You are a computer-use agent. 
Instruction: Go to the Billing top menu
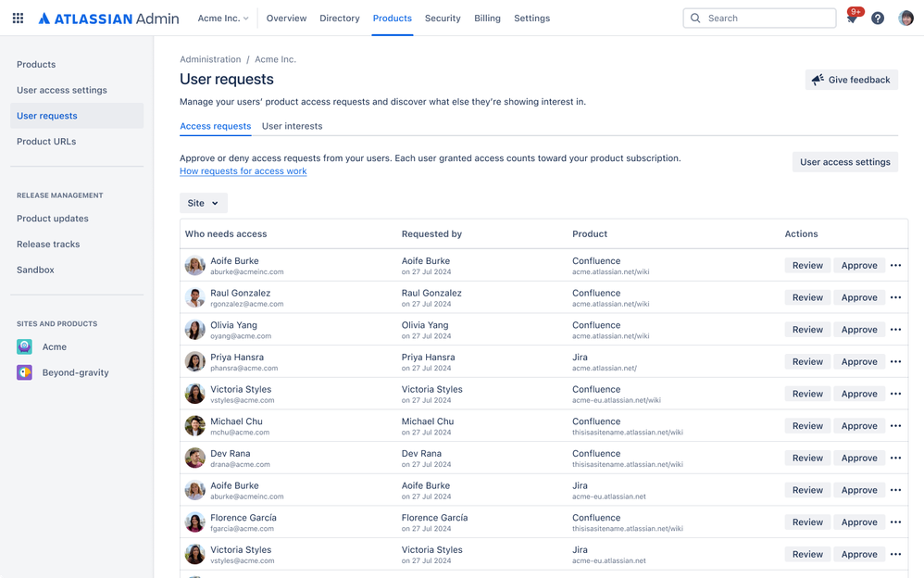[x=487, y=19]
